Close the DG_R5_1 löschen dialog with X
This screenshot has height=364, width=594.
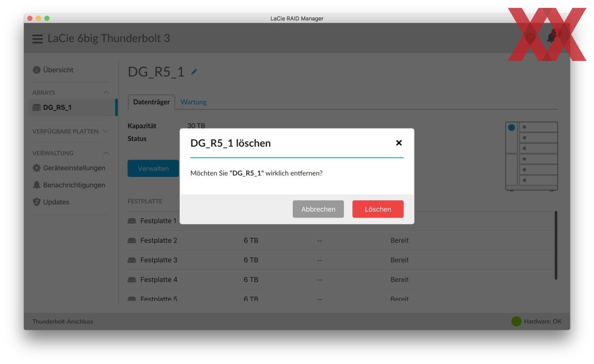pyautogui.click(x=398, y=143)
